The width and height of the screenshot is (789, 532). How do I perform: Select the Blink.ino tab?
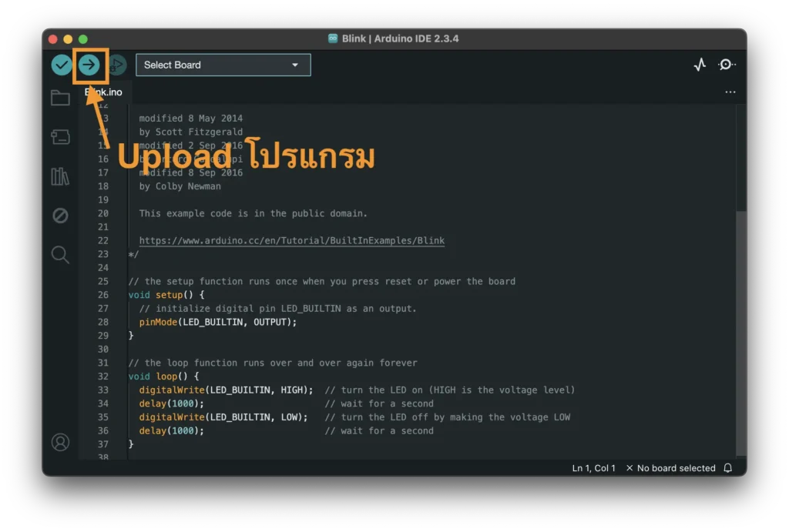(x=104, y=91)
